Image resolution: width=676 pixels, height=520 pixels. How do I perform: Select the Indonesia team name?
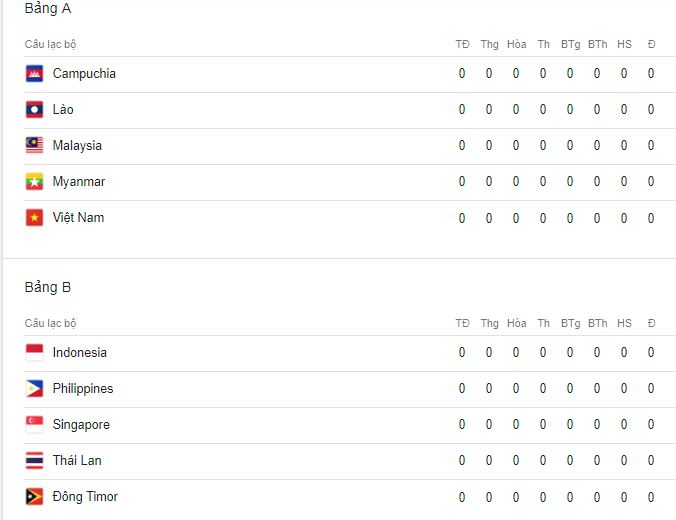click(80, 353)
